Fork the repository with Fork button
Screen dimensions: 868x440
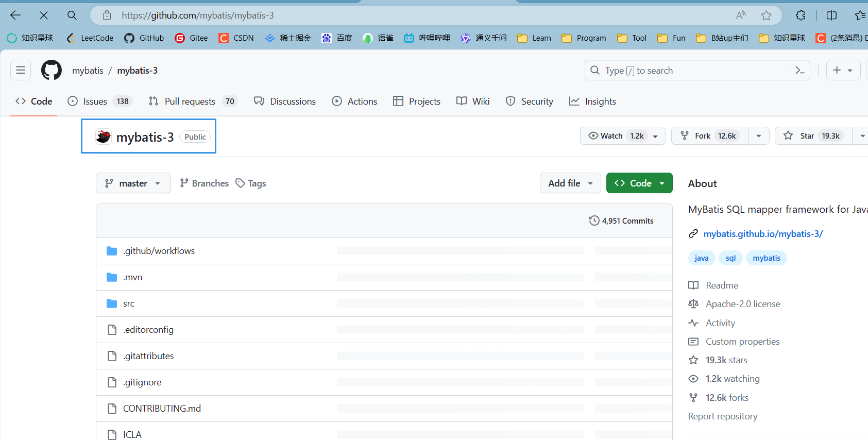710,136
